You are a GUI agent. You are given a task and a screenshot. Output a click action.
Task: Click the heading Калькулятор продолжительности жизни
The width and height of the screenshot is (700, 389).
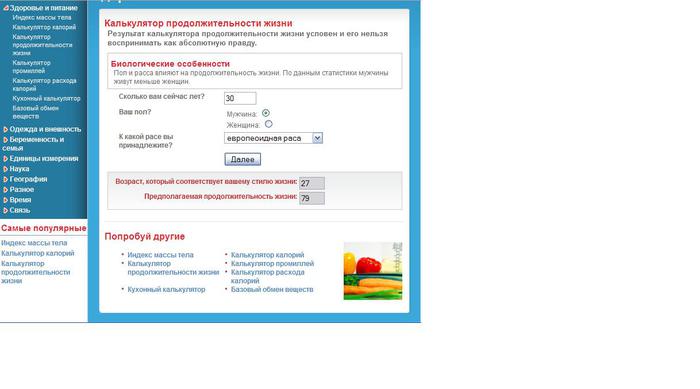pyautogui.click(x=198, y=23)
